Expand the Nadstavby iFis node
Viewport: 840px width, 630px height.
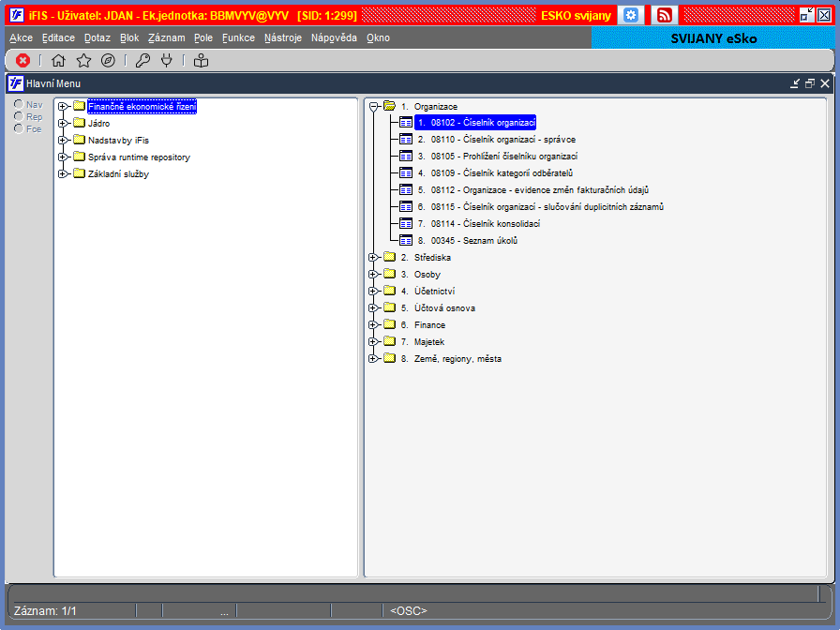pos(63,140)
